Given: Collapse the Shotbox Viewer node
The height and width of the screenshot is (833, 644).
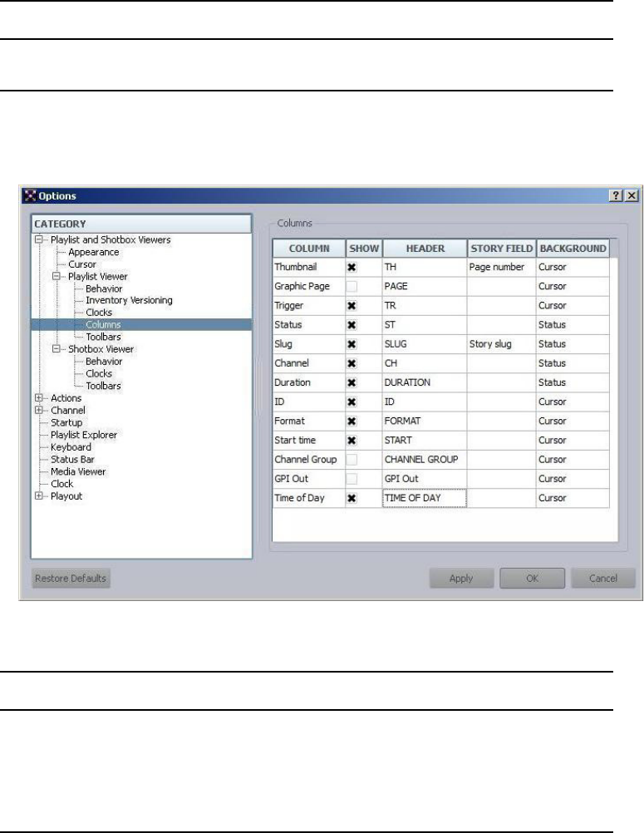Looking at the screenshot, I should tap(57, 349).
